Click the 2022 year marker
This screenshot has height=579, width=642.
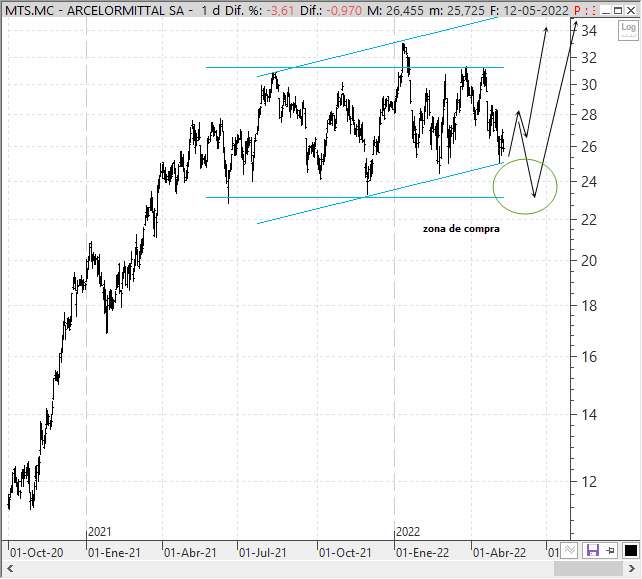click(x=408, y=532)
